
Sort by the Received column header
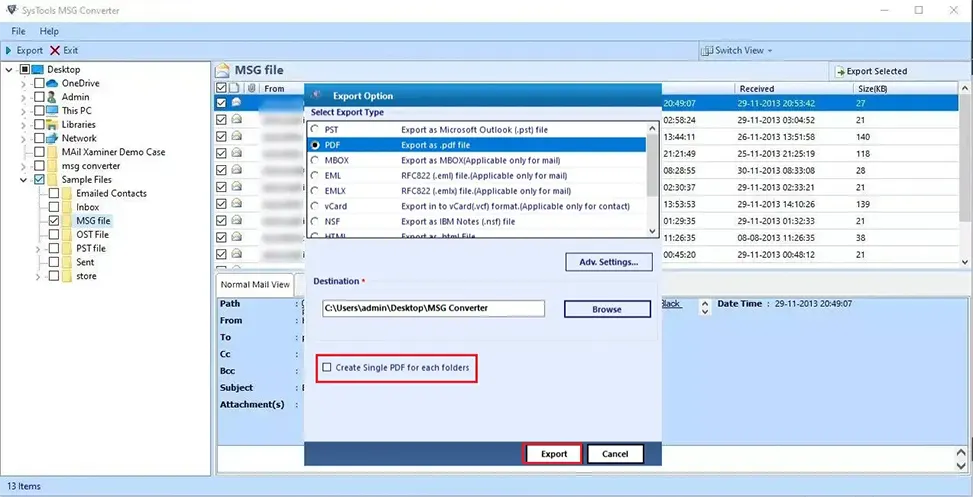click(756, 89)
